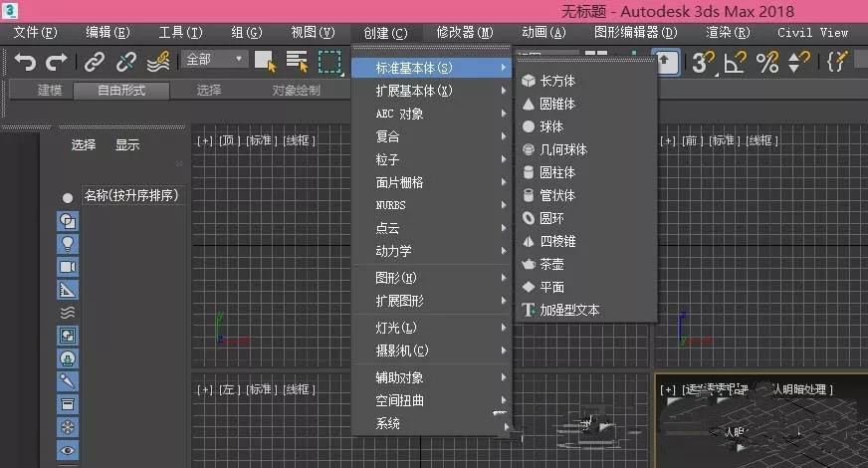Toggle display of lights filter icon
This screenshot has height=468, width=868.
tap(68, 244)
